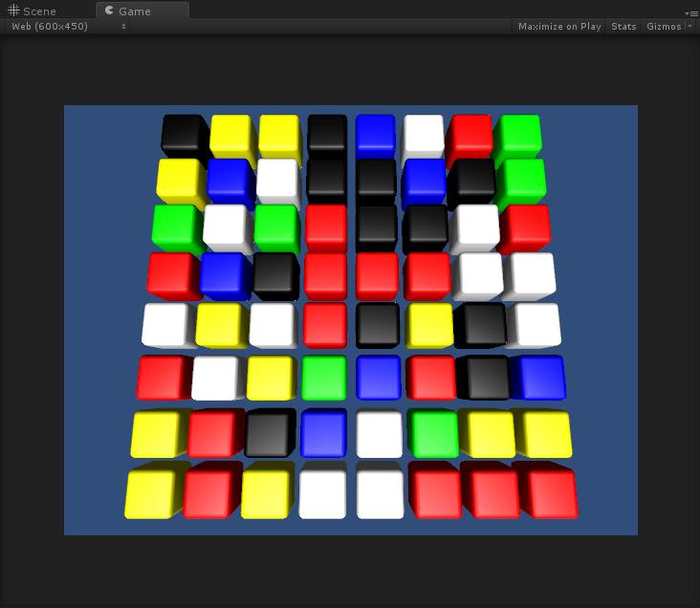This screenshot has width=700, height=608.
Task: Click the Pac-Man icon on the Game tab
Action: click(x=110, y=11)
